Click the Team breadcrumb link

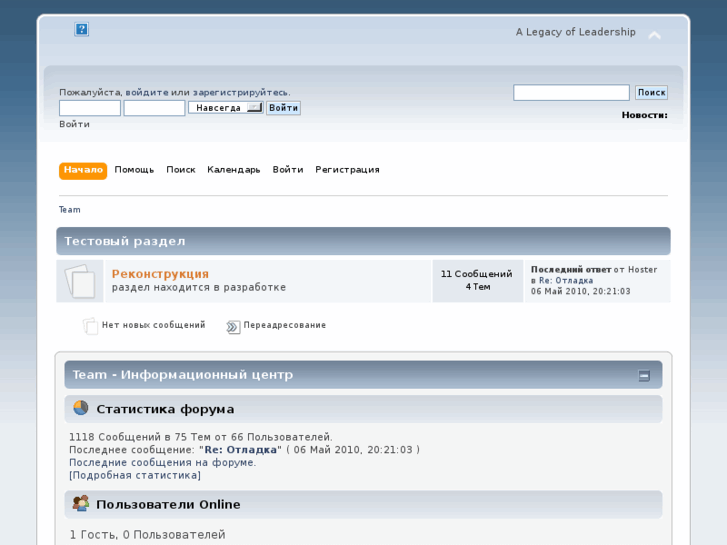pos(70,210)
